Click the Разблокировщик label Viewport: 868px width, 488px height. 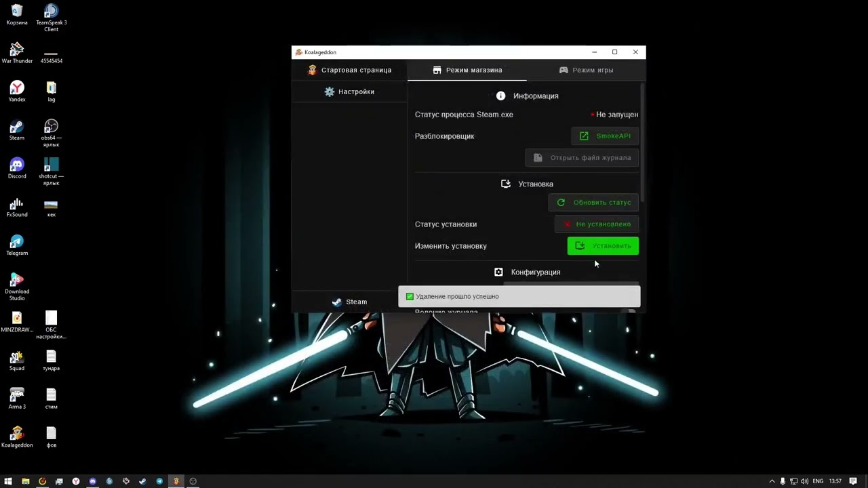(444, 136)
